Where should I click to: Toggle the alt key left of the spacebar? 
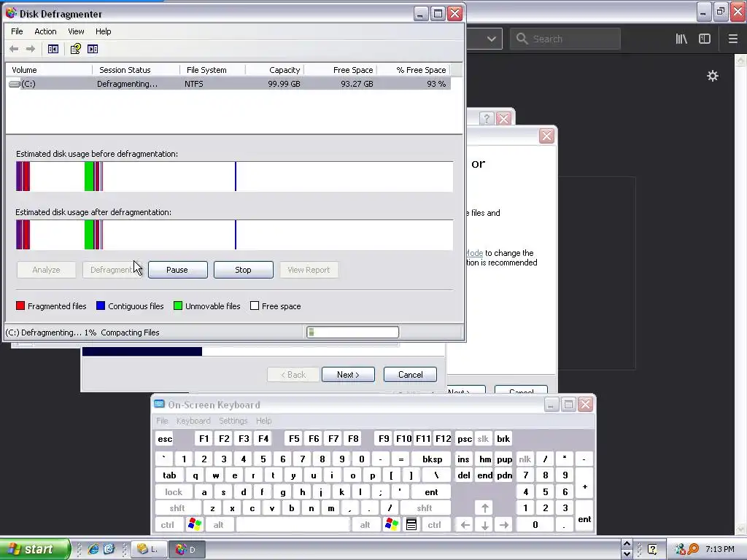218,525
